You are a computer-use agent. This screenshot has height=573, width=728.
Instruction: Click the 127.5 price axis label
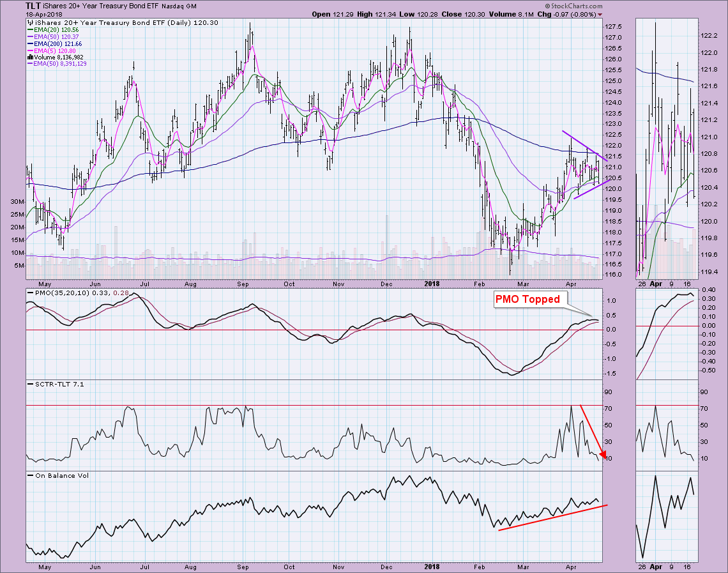point(613,26)
